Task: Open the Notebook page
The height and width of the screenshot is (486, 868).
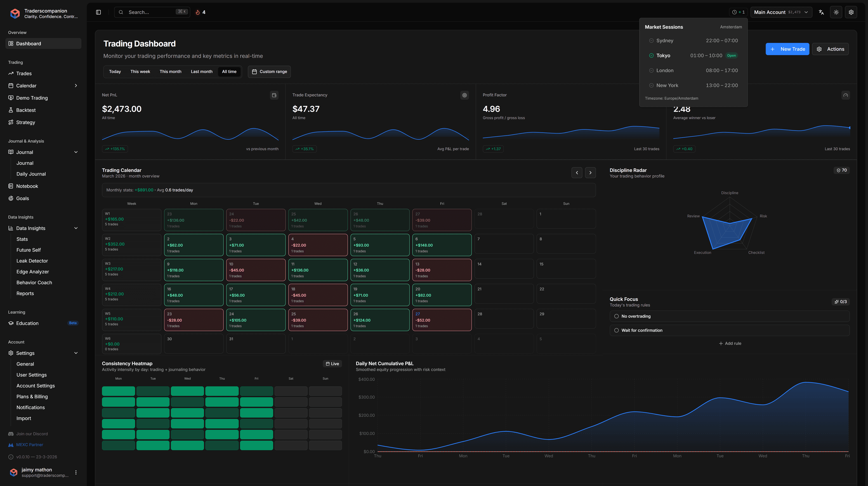Action: tap(43, 186)
